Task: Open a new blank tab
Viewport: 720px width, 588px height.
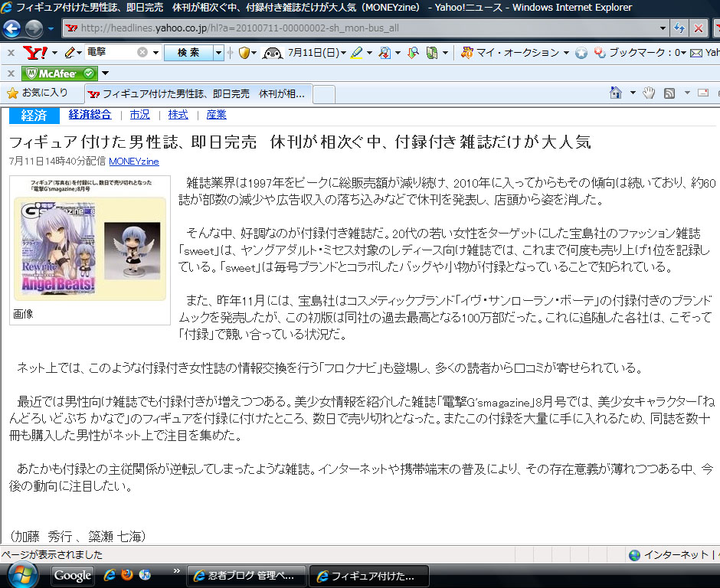Action: point(323,95)
